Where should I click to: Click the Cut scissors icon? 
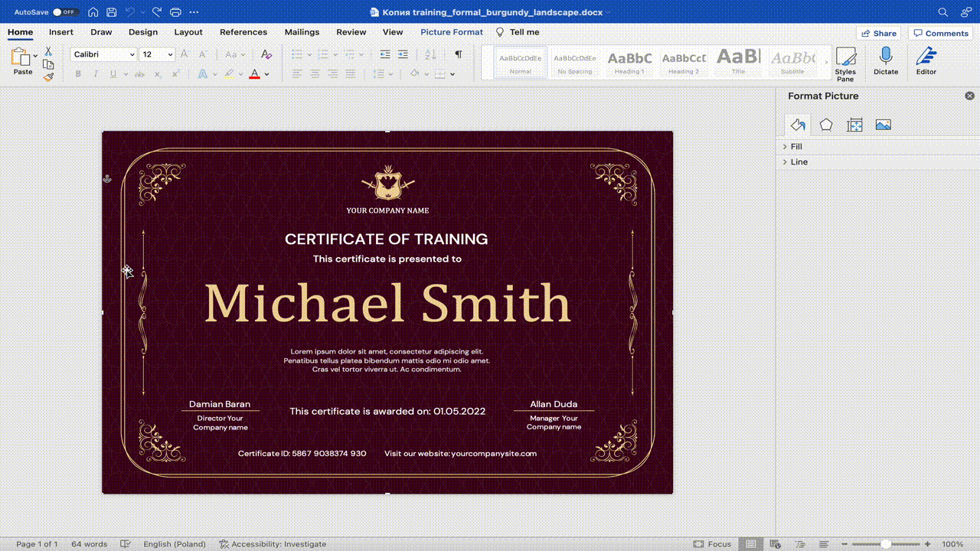[x=48, y=51]
